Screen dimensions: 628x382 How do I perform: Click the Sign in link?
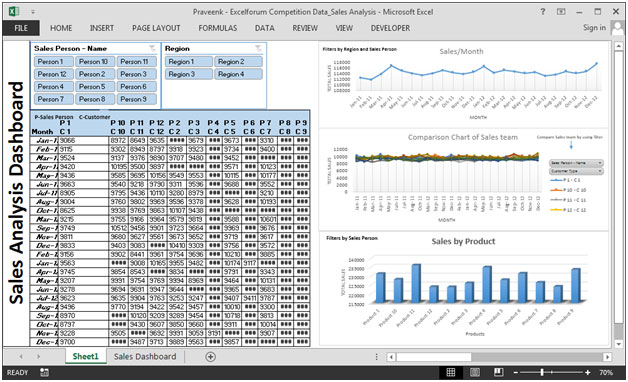(x=594, y=28)
